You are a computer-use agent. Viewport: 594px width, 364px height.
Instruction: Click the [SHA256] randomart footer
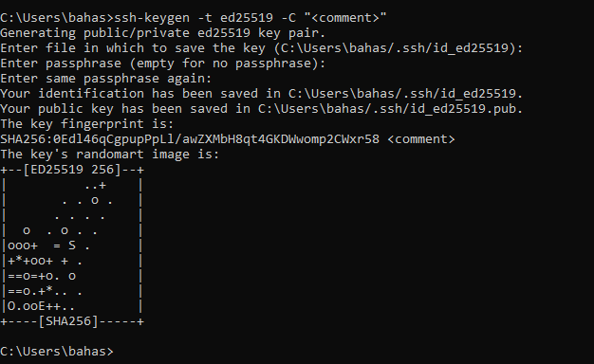click(68, 321)
